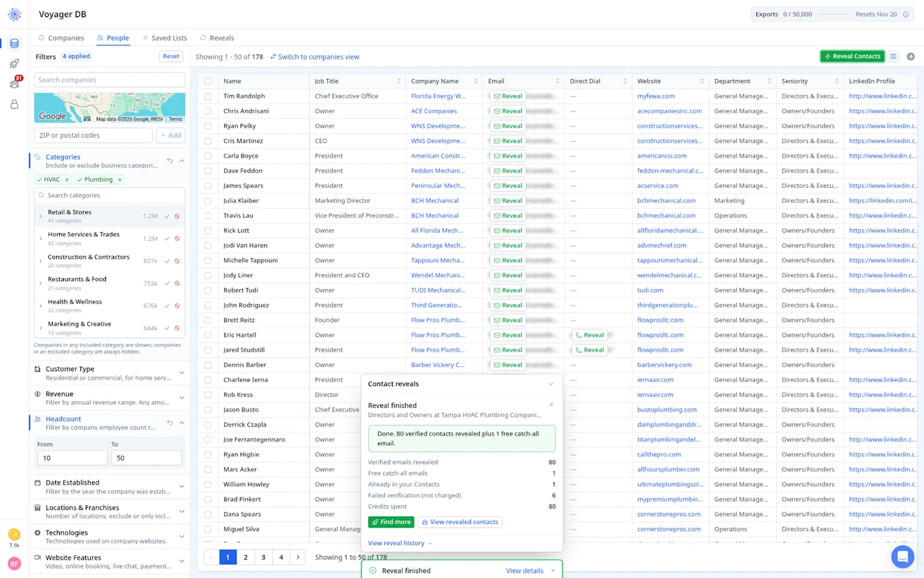Screen dimensions: 924x578
Task: Open the lock icon in left sidebar
Action: coord(14,105)
